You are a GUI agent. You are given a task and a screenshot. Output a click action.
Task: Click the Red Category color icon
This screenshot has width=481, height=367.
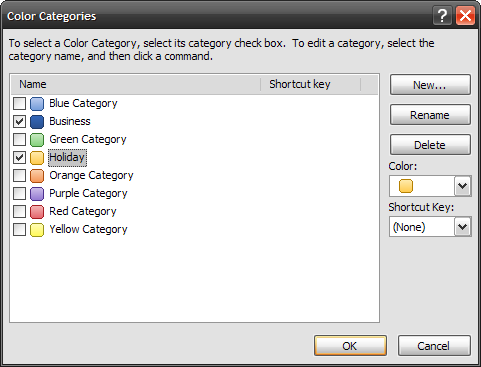pyautogui.click(x=37, y=212)
